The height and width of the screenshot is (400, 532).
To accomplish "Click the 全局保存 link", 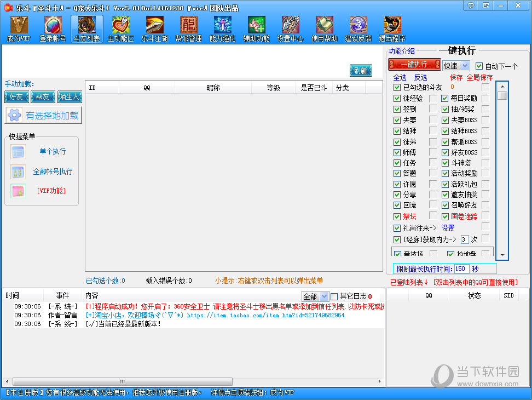I will point(479,77).
